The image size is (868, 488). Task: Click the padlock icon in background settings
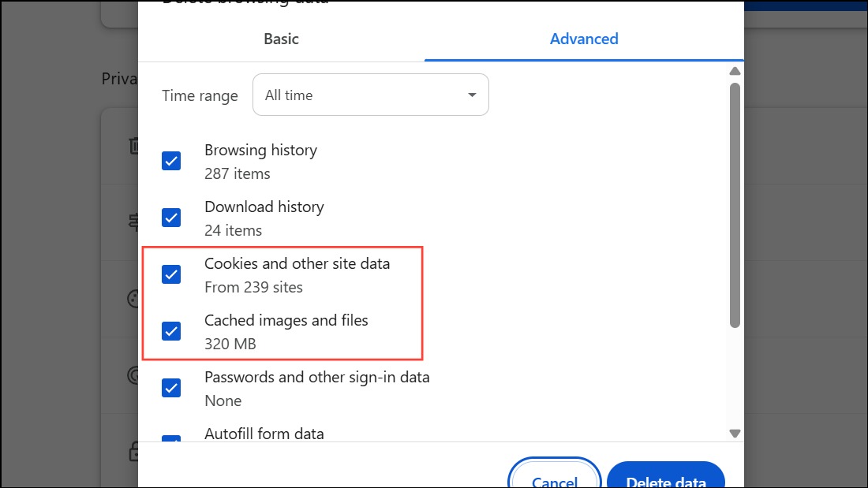tap(134, 452)
